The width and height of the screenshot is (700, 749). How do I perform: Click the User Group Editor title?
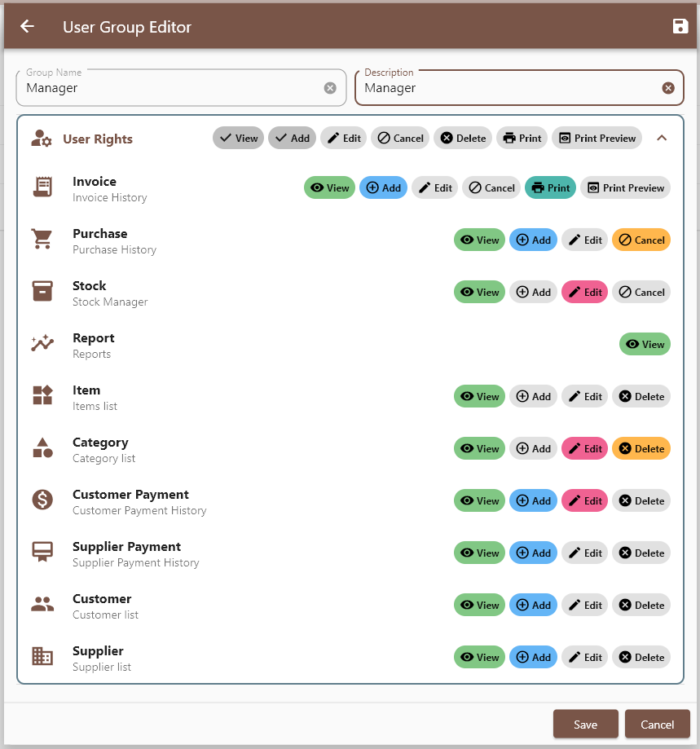pyautogui.click(x=127, y=27)
